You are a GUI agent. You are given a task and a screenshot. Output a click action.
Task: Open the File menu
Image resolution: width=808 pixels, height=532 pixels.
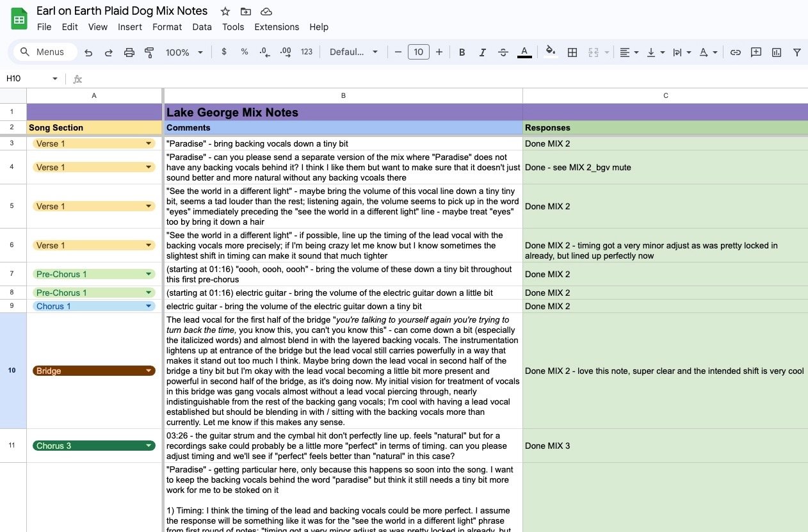(x=44, y=27)
